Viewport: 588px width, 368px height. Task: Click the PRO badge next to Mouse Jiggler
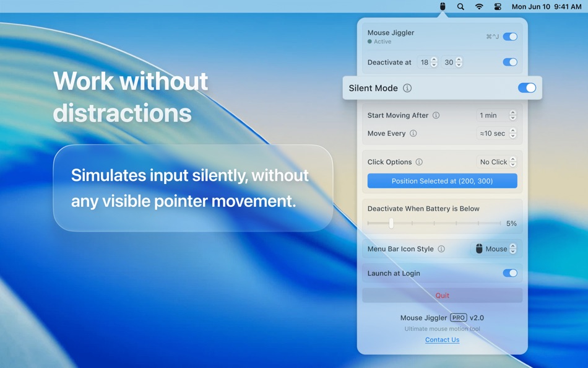click(x=458, y=318)
